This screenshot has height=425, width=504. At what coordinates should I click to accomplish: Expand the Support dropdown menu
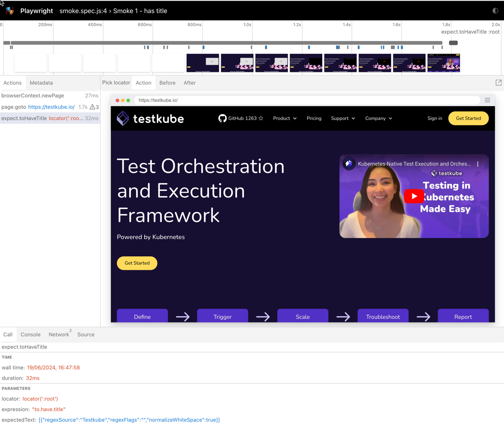[343, 118]
